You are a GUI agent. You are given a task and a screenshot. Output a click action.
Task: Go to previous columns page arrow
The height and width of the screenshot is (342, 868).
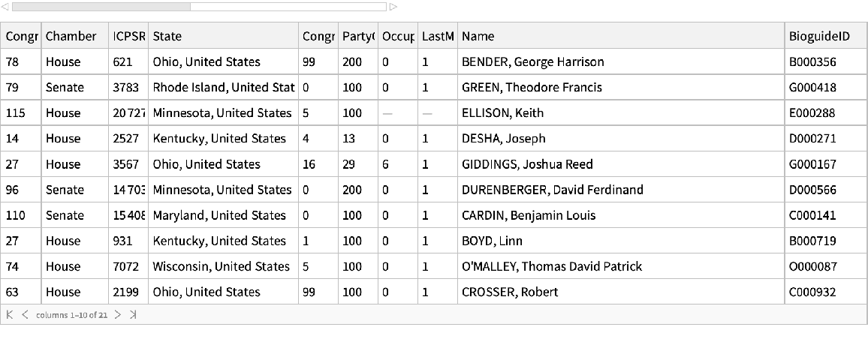[x=25, y=314]
